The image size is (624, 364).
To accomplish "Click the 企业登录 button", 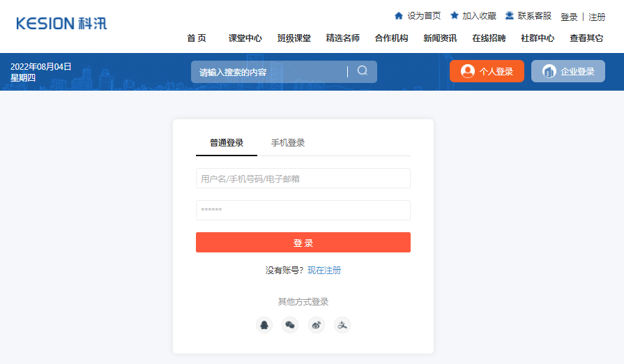I will (x=568, y=71).
